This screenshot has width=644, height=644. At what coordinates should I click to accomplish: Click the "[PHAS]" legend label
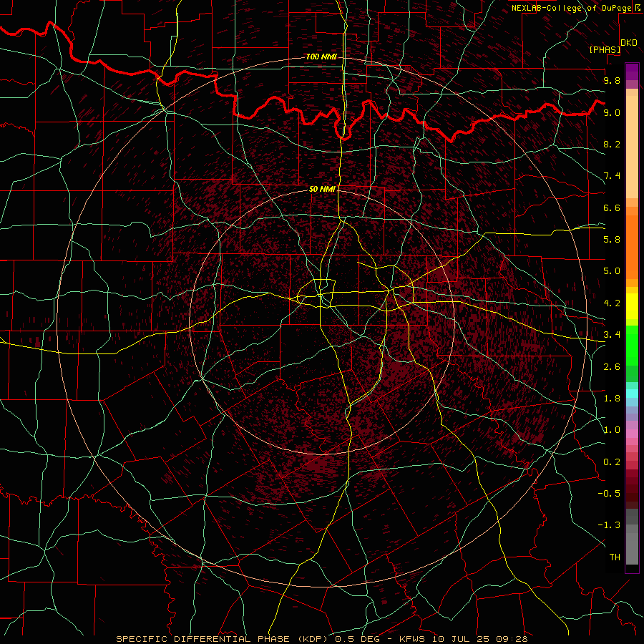point(605,49)
